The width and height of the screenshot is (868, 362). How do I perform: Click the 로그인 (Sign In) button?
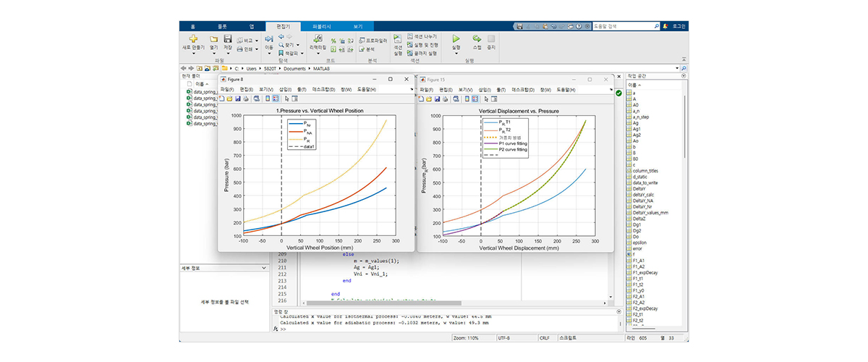[678, 26]
